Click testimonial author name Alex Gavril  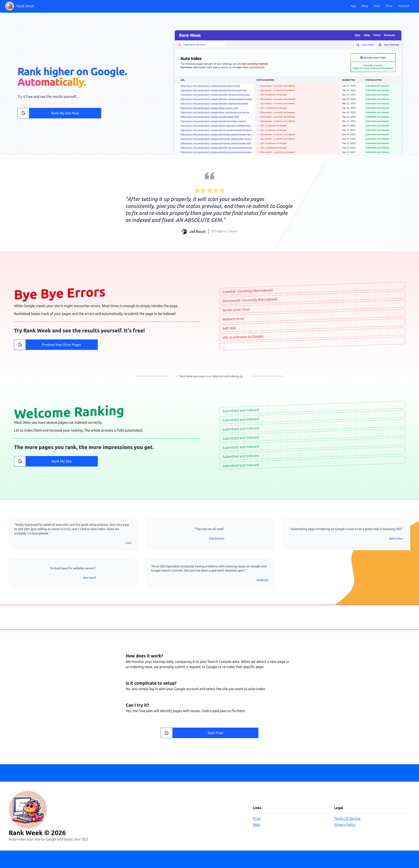click(89, 578)
